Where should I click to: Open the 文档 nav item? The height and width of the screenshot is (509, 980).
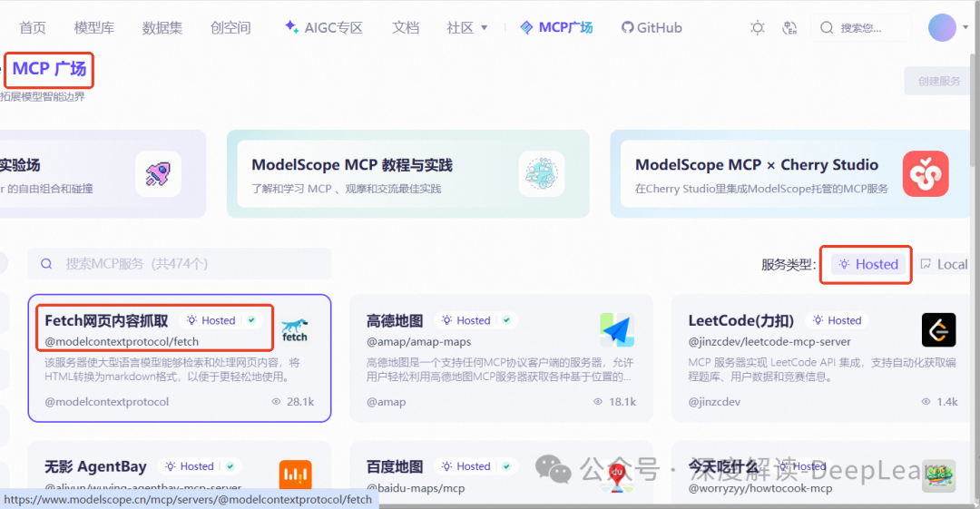(406, 27)
